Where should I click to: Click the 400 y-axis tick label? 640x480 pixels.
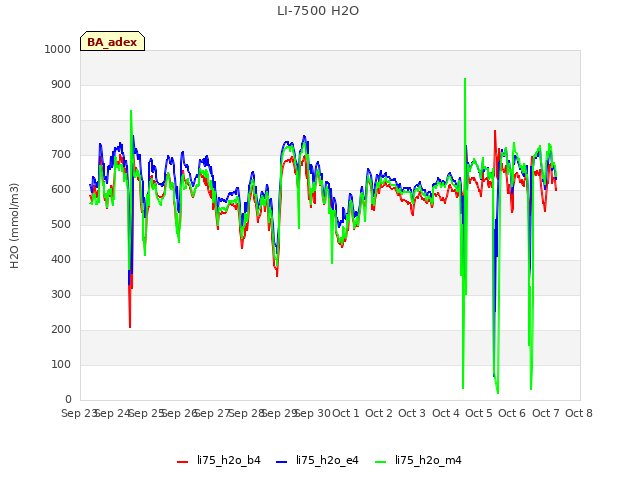pyautogui.click(x=61, y=260)
